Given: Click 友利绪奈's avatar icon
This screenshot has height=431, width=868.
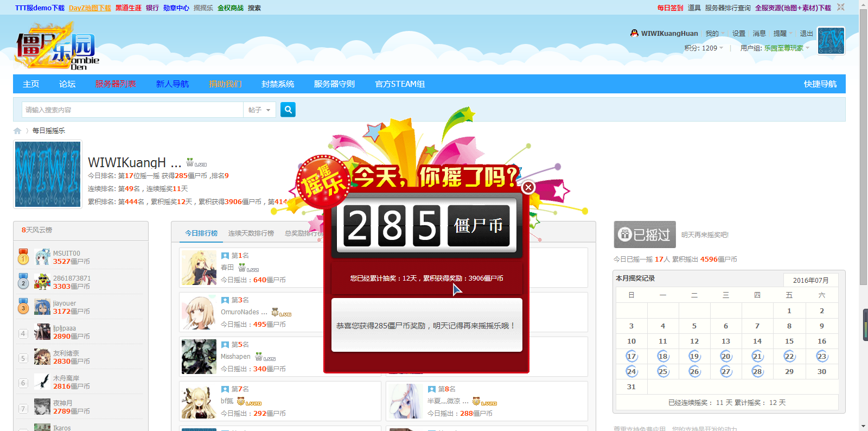Looking at the screenshot, I should (42, 357).
